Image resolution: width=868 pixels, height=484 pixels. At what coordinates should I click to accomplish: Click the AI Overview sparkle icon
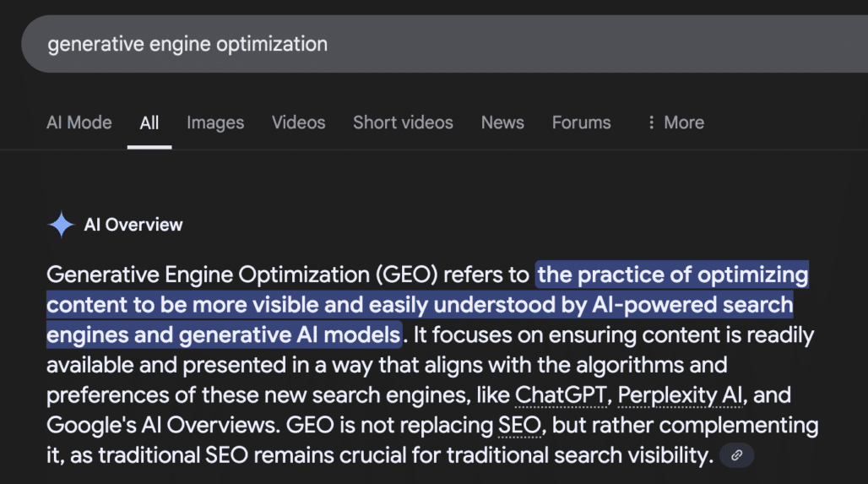click(x=62, y=225)
